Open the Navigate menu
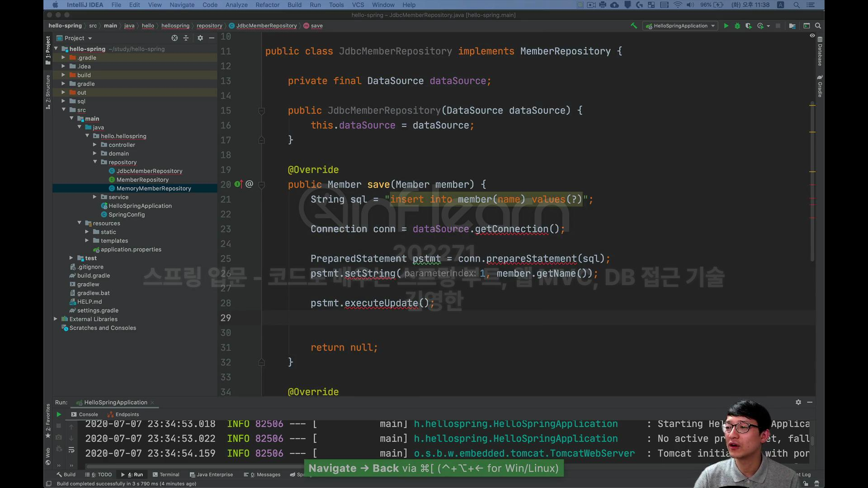The width and height of the screenshot is (868, 488). tap(182, 5)
